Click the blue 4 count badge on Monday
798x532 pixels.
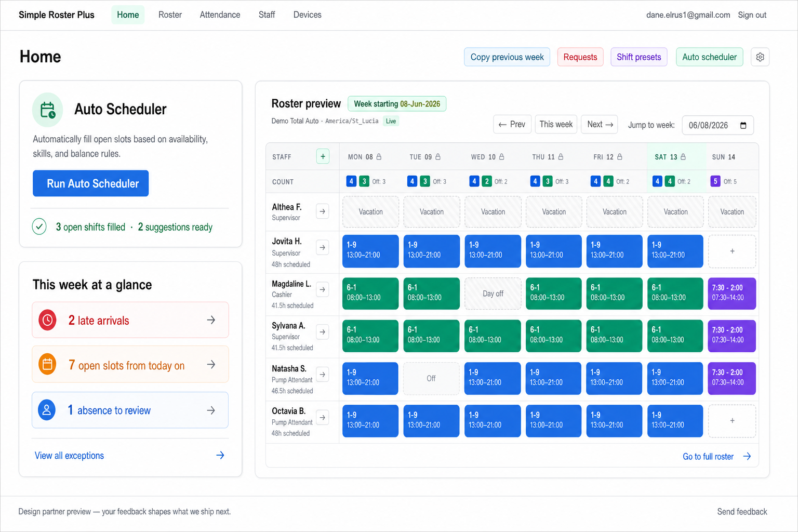[x=351, y=181]
